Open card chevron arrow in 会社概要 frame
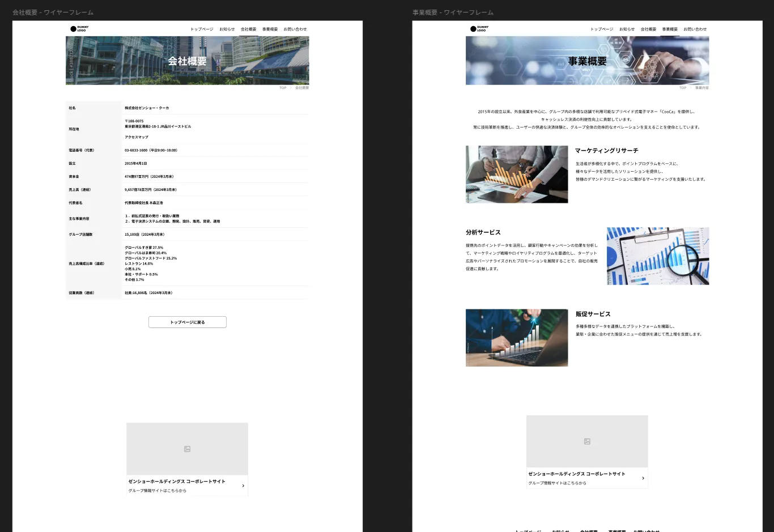Screen dimensions: 774x532 243,486
